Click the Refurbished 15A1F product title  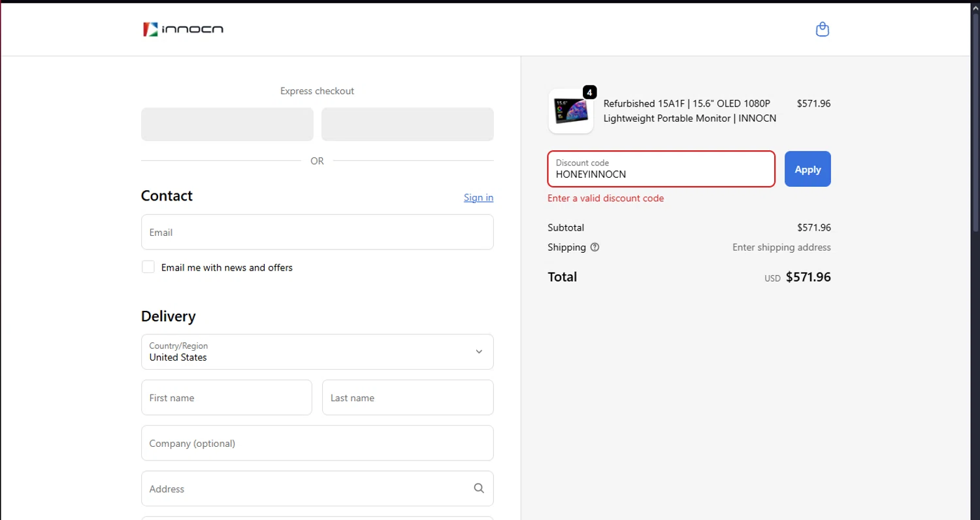pyautogui.click(x=690, y=111)
